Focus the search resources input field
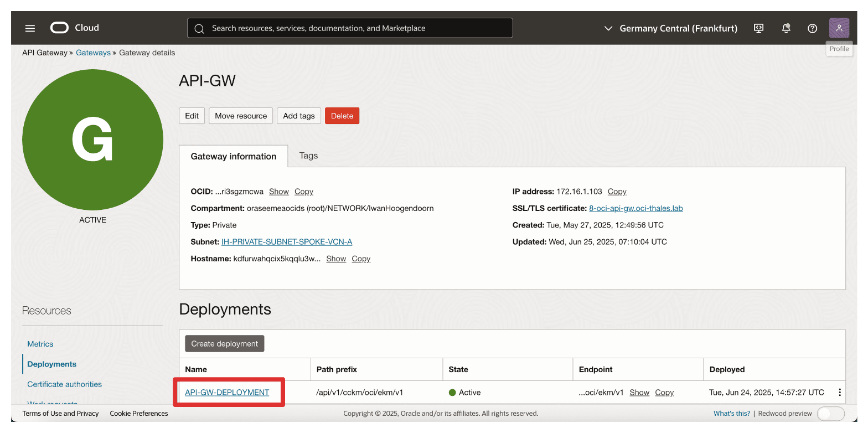The image size is (868, 433). point(350,28)
